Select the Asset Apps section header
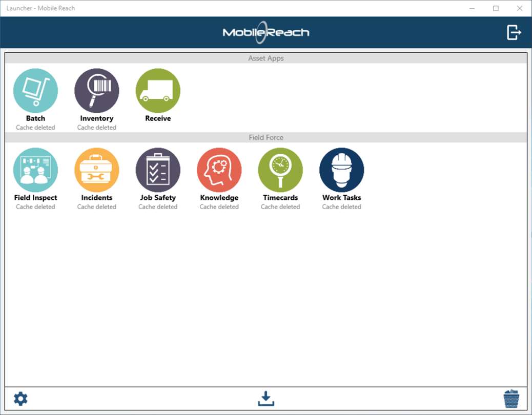The width and height of the screenshot is (532, 415). tap(266, 58)
